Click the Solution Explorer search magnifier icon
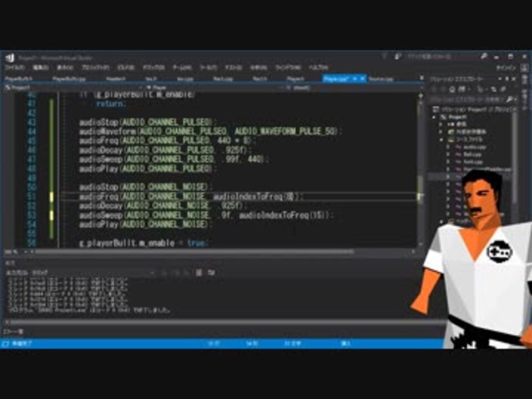This screenshot has width=532, height=399. tap(509, 99)
